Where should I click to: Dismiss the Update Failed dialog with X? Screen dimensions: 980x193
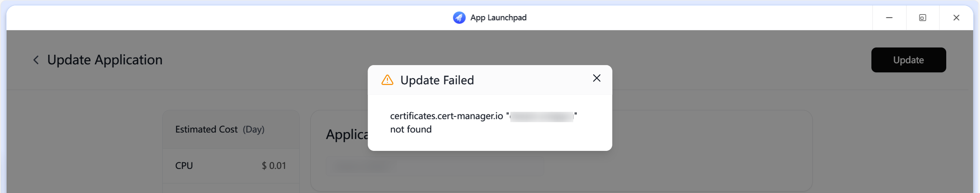coord(596,79)
